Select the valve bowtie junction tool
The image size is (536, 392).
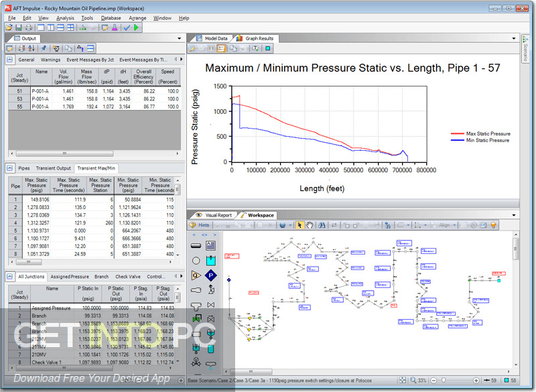[211, 305]
